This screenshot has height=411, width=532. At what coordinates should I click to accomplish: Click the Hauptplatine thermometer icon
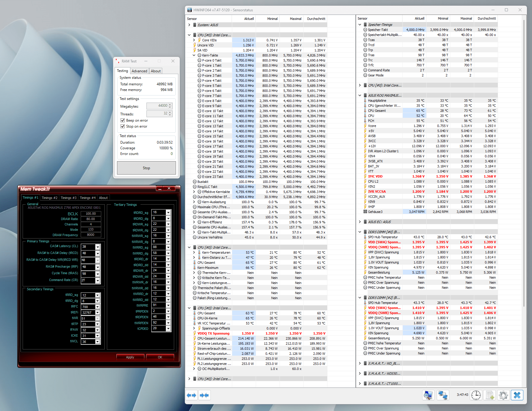click(x=365, y=101)
